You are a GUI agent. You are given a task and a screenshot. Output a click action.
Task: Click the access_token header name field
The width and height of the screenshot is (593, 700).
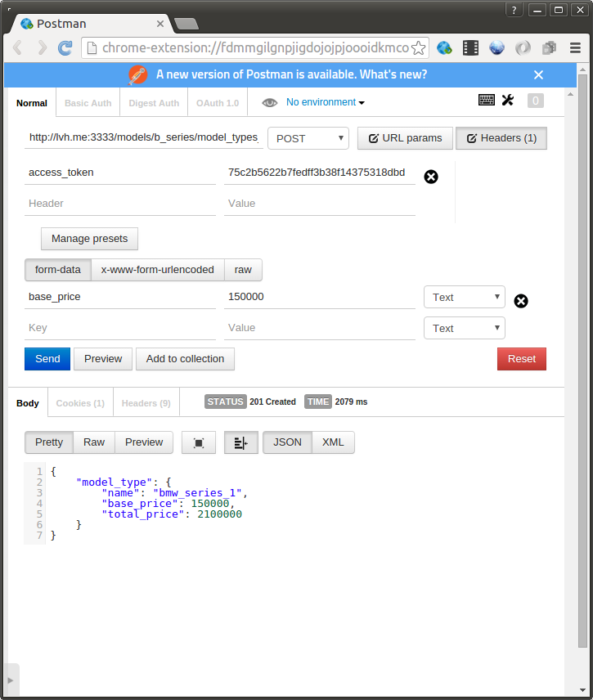[120, 173]
